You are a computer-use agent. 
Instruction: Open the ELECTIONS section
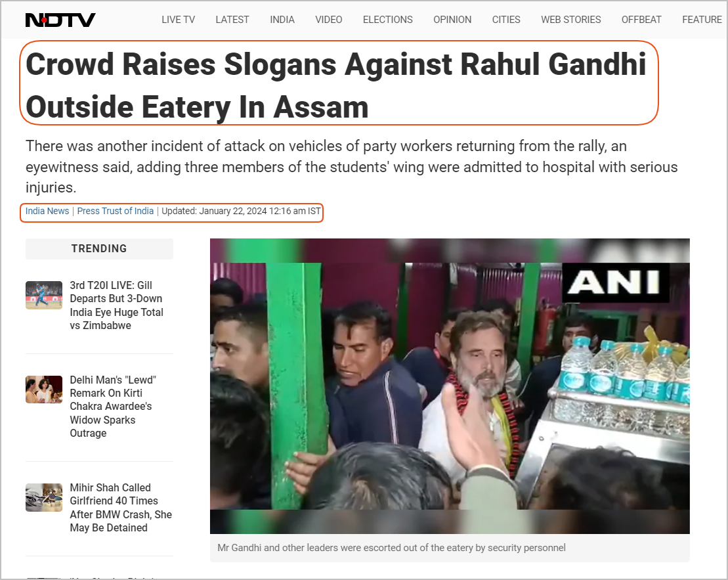[388, 20]
